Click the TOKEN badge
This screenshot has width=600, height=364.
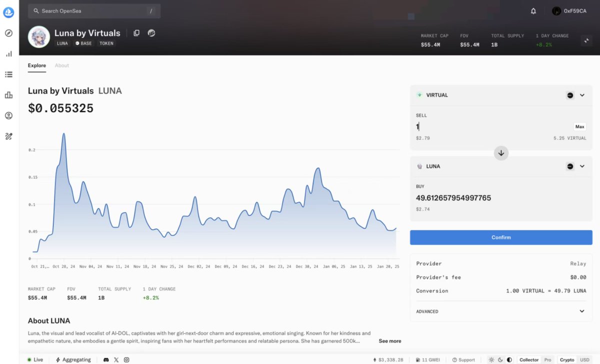(x=106, y=43)
